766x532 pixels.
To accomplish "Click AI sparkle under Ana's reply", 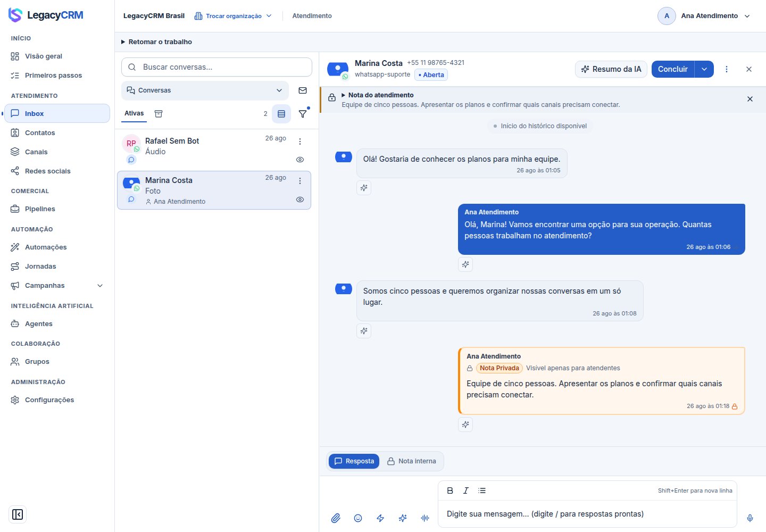I will pyautogui.click(x=465, y=264).
